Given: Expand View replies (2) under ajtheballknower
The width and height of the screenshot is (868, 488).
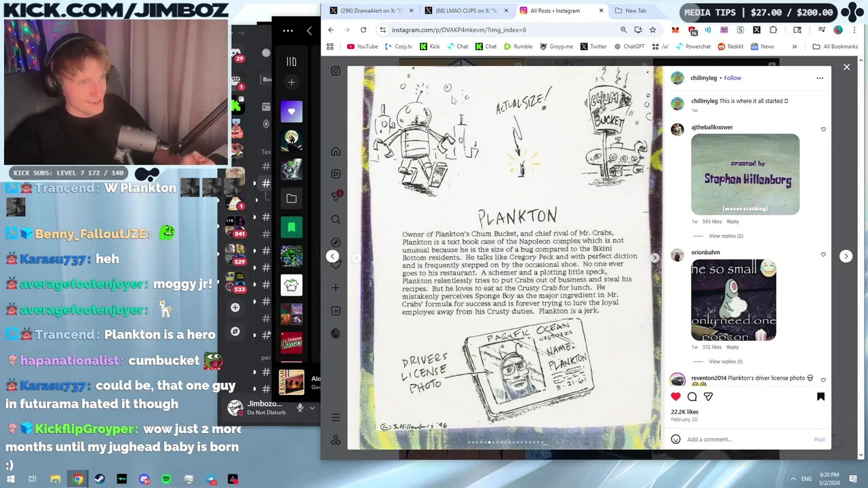Looking at the screenshot, I should [x=726, y=236].
